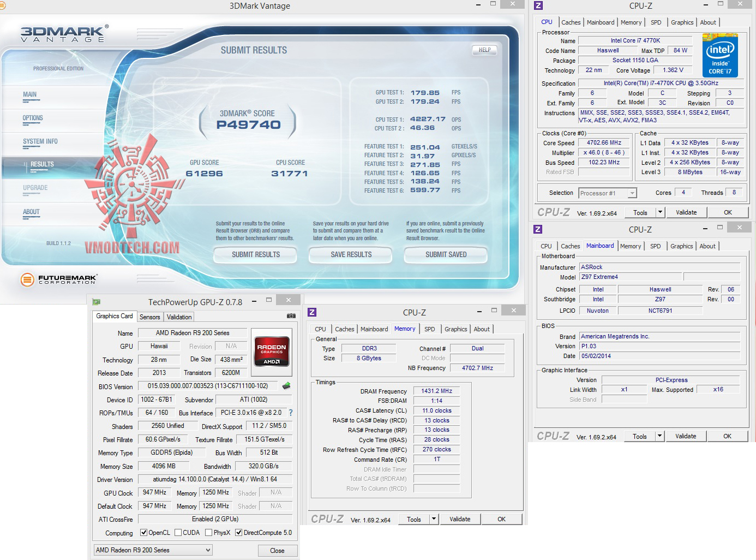Click Validate in the Memory CPU-Z window
Screen dimensions: 756x560
click(x=460, y=519)
